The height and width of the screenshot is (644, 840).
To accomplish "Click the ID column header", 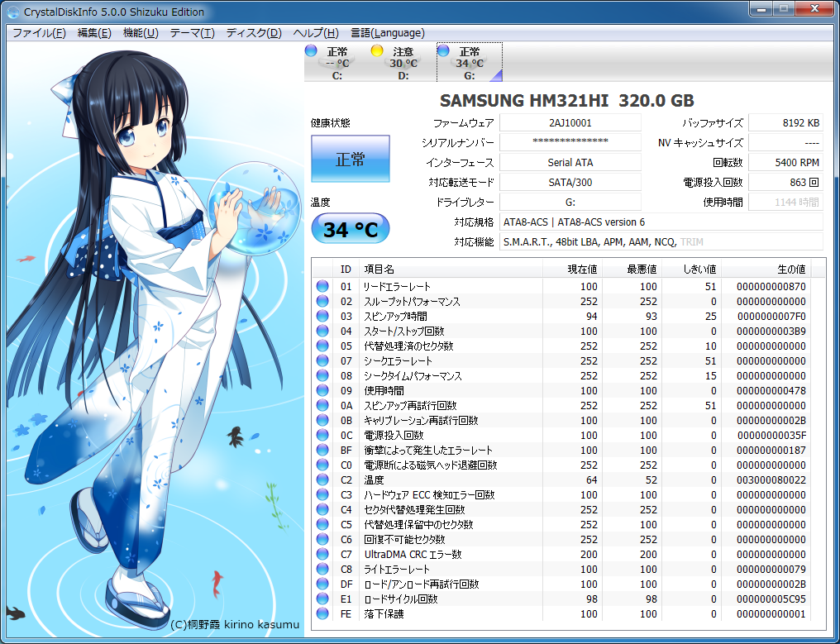I will (x=346, y=269).
